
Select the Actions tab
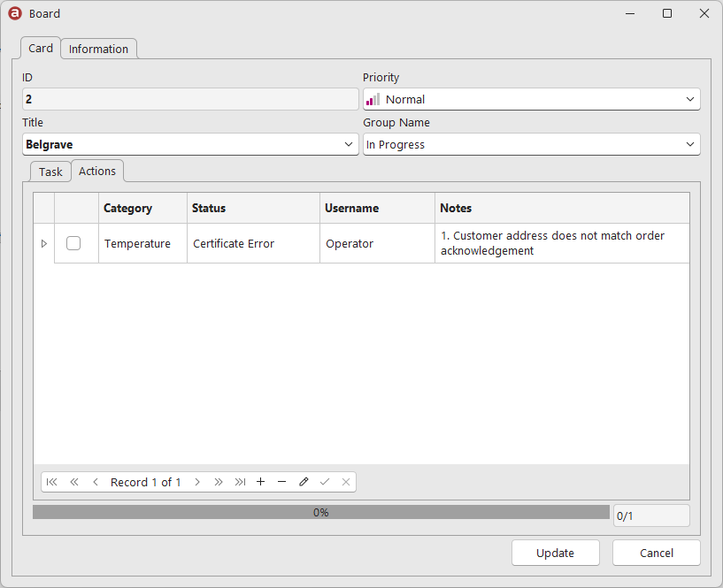[x=97, y=171]
